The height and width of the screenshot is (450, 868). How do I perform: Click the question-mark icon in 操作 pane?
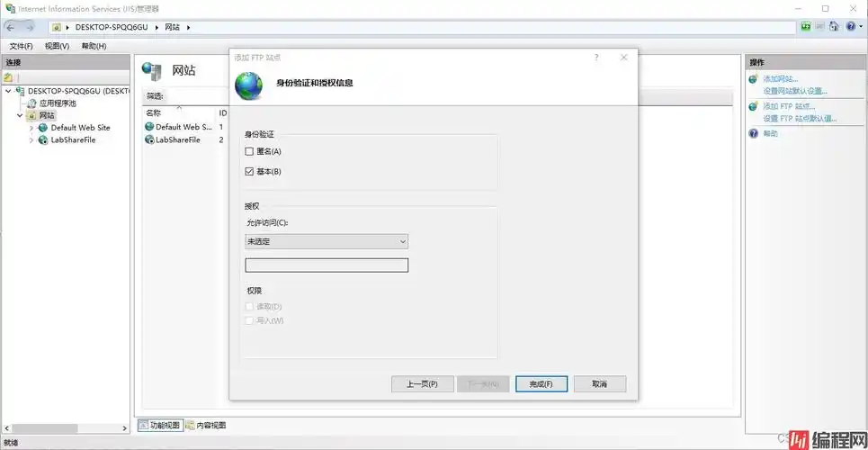click(753, 133)
